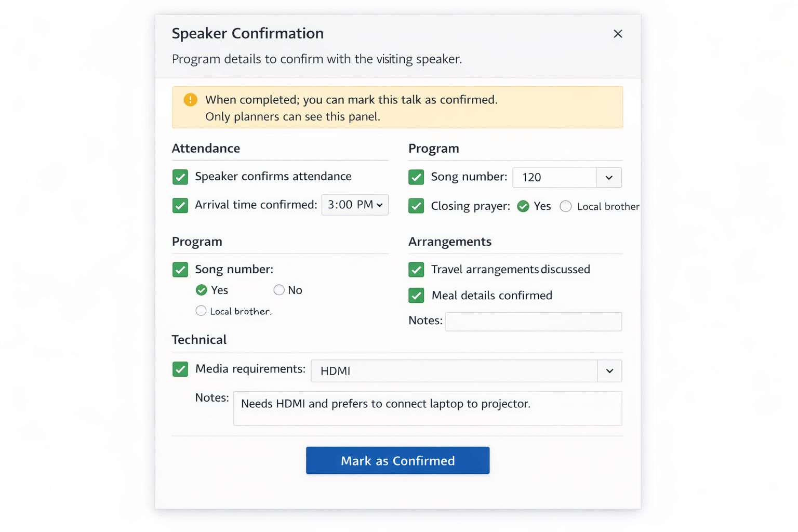The image size is (798, 532).
Task: Toggle Media requirements checkbox
Action: (180, 369)
